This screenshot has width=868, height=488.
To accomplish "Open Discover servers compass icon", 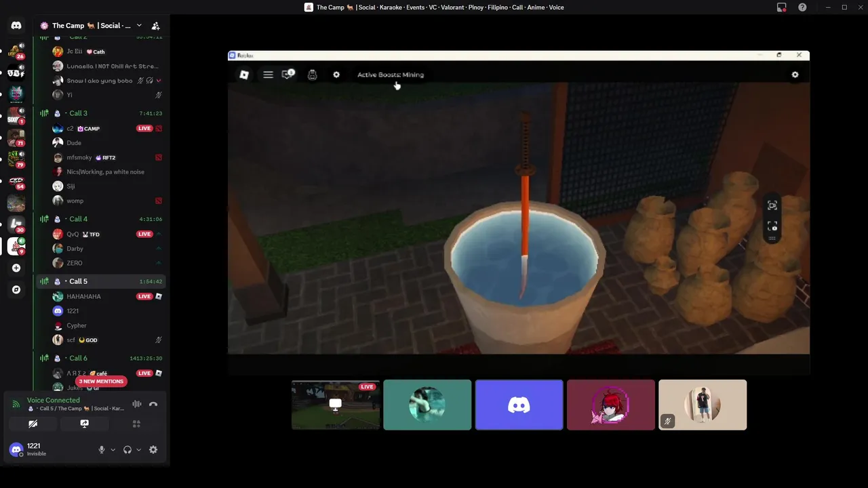I will (16, 289).
